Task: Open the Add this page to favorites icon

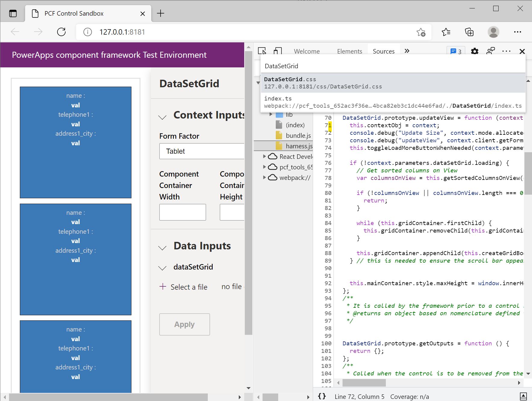Action: click(x=421, y=32)
